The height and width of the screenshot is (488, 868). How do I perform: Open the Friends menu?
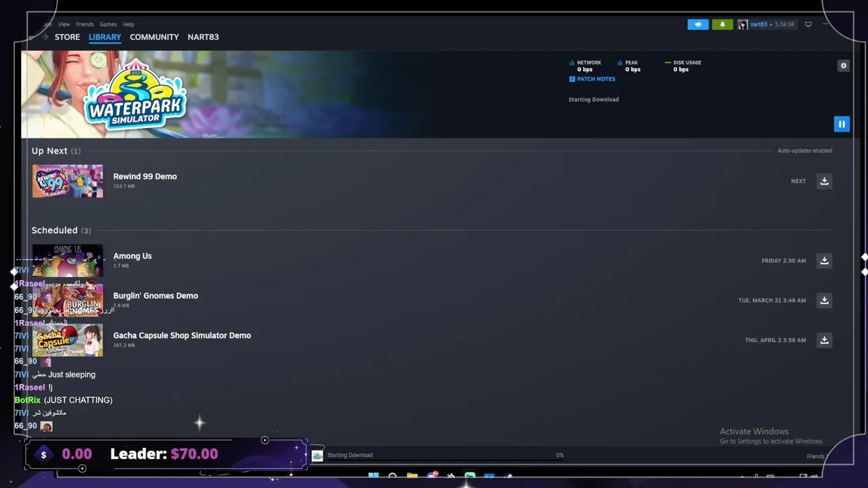point(85,24)
